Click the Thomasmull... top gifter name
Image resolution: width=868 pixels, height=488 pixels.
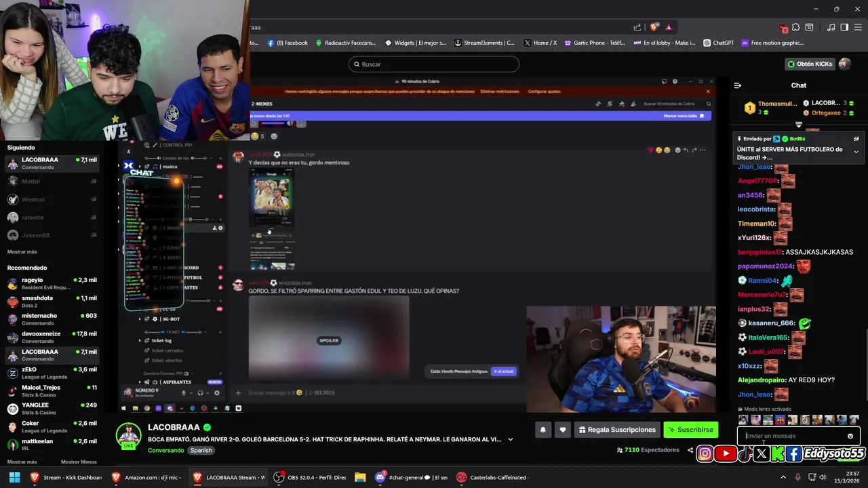tap(778, 104)
